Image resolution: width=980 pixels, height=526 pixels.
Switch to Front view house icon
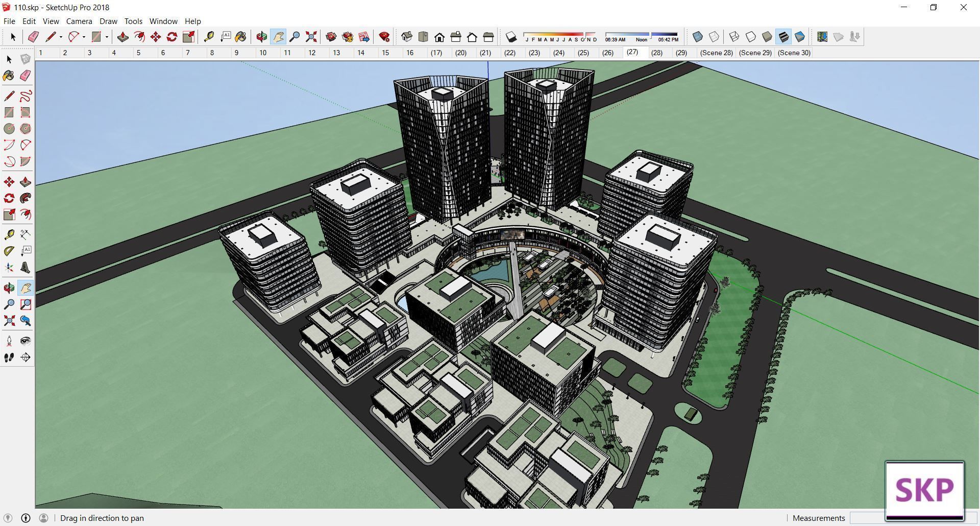439,37
